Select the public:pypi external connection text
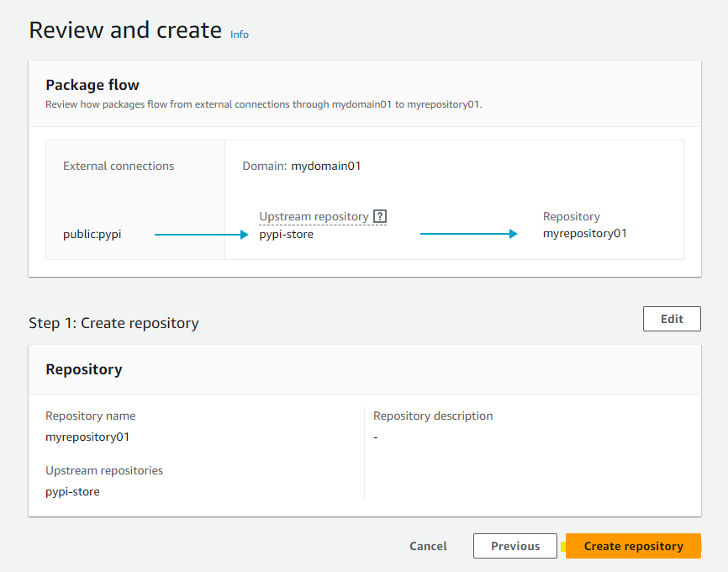Viewport: 728px width, 572px height. (92, 234)
